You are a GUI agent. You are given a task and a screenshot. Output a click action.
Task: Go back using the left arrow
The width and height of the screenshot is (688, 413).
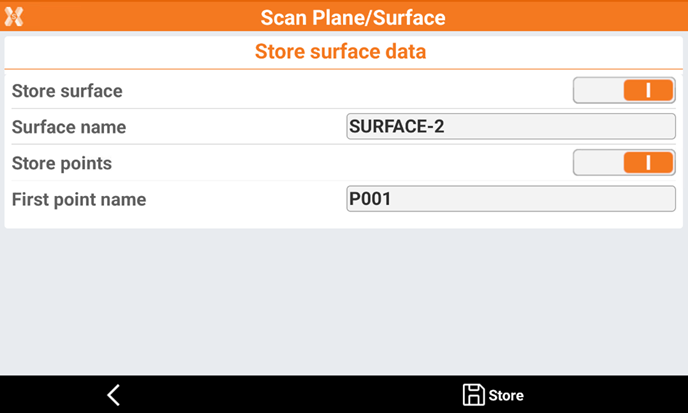tap(113, 395)
